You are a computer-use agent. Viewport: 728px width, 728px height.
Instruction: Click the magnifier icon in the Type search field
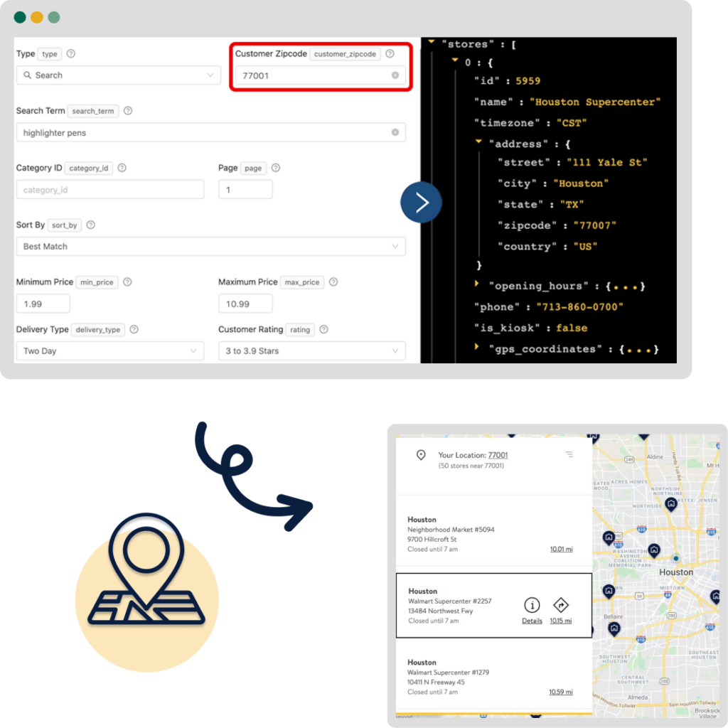28,75
